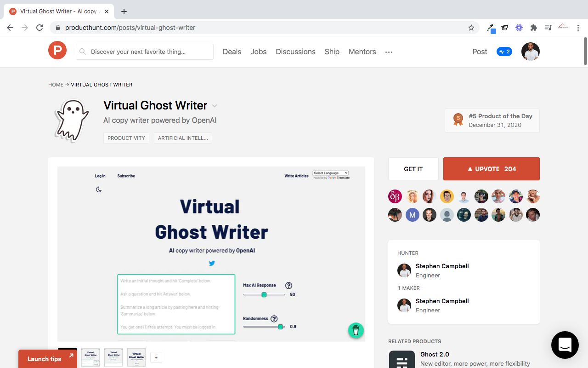Click the Twitter bird icon in the preview
This screenshot has width=588, height=368.
click(x=212, y=263)
